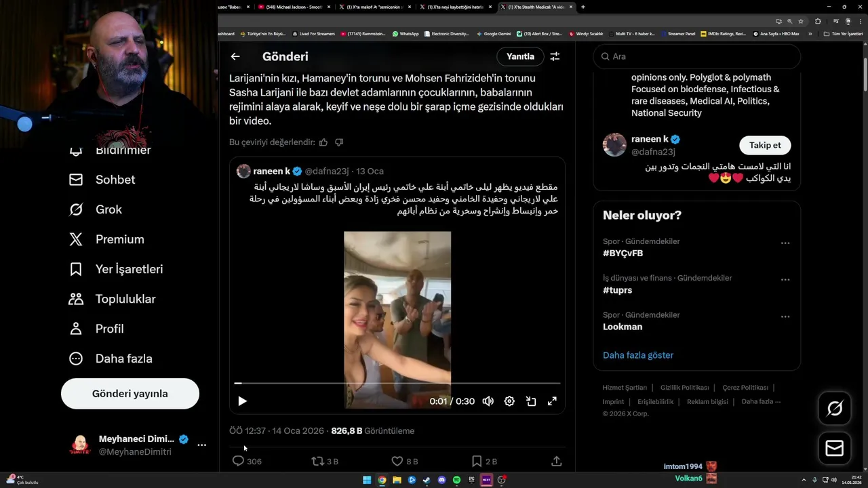Open Sohbet in sidebar
This screenshot has height=488, width=868.
click(x=102, y=180)
